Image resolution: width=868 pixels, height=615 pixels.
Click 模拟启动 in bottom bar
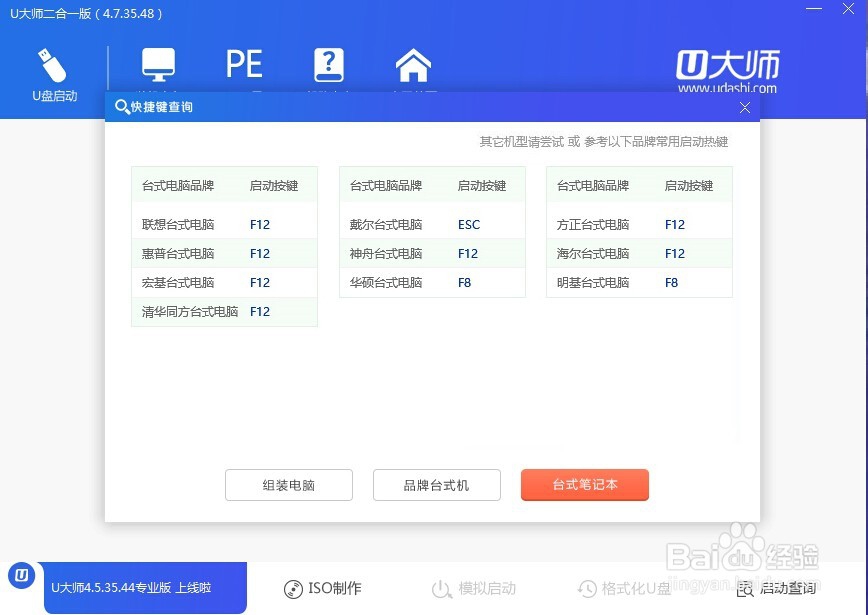pos(473,588)
